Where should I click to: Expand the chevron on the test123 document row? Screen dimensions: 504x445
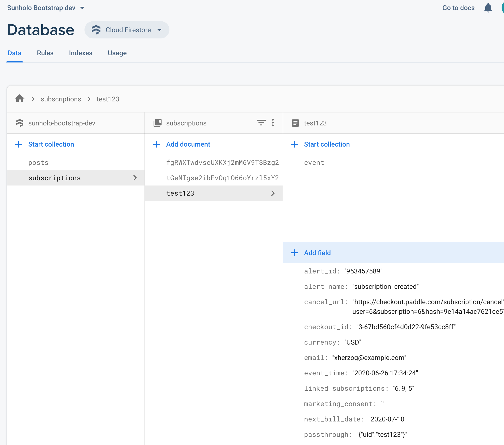click(x=273, y=193)
